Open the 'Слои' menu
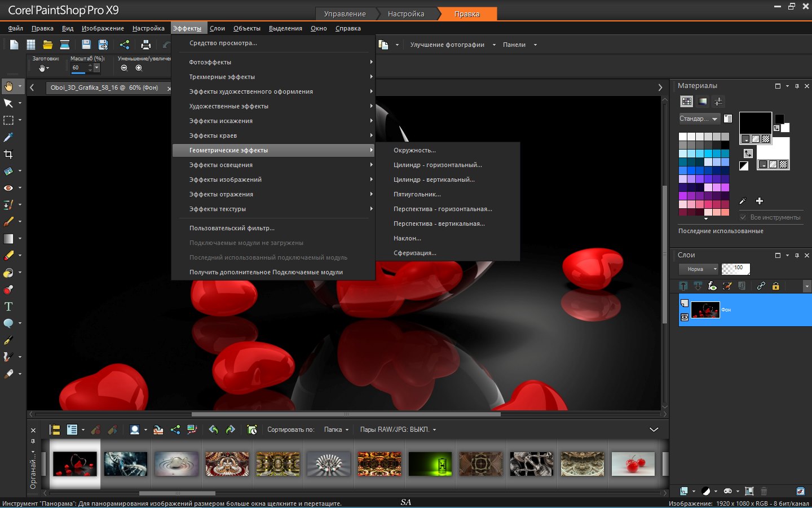 [x=217, y=28]
